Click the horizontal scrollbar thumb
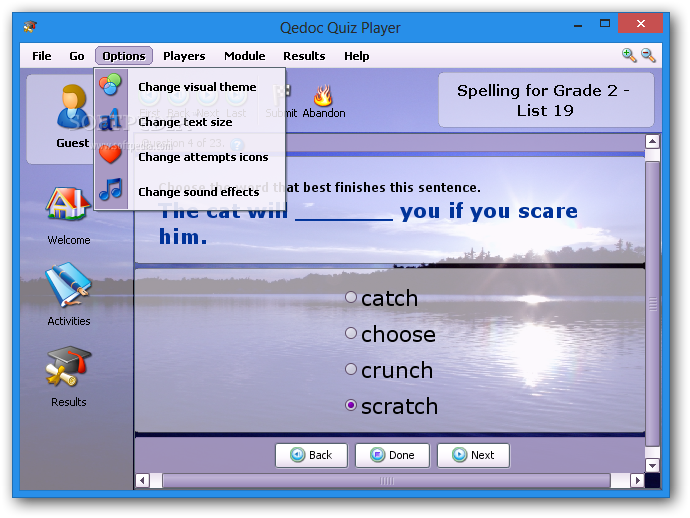This screenshot has height=518, width=690. 386,481
